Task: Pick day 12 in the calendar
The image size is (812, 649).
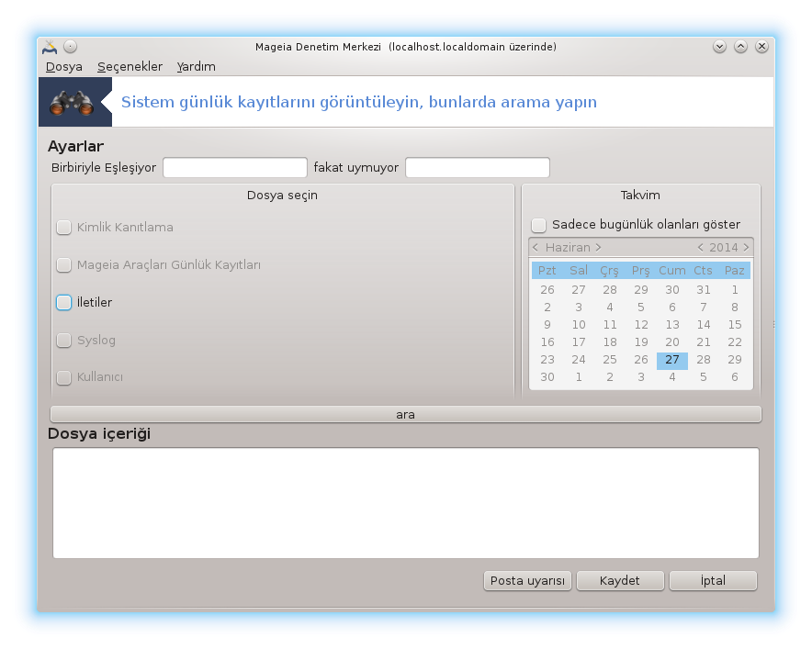Action: [x=641, y=325]
